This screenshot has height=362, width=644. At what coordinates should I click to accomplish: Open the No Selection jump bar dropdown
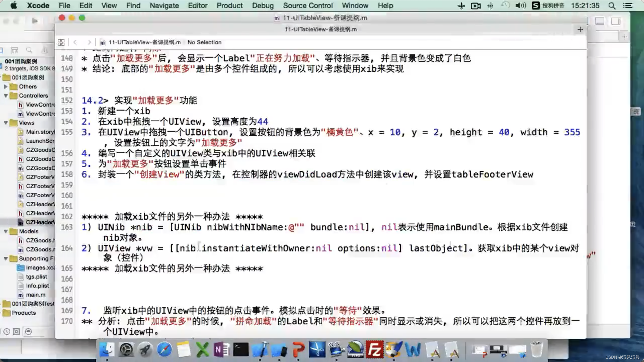(x=204, y=42)
